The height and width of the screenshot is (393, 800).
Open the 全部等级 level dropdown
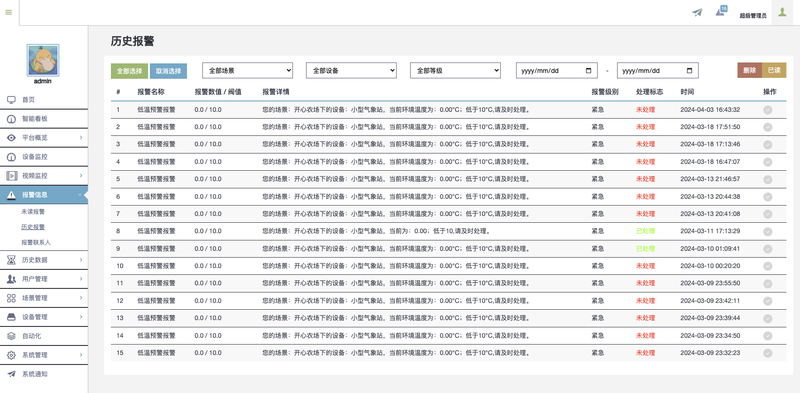pyautogui.click(x=456, y=70)
